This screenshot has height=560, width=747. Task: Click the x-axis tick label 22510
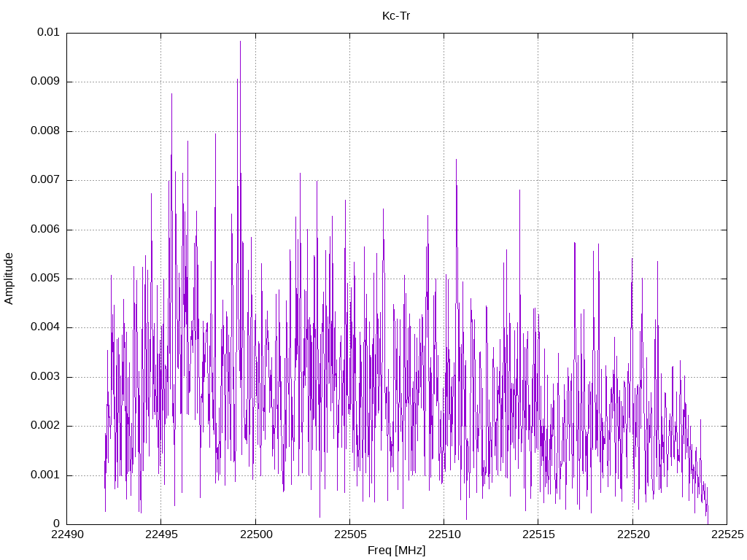[x=444, y=534]
